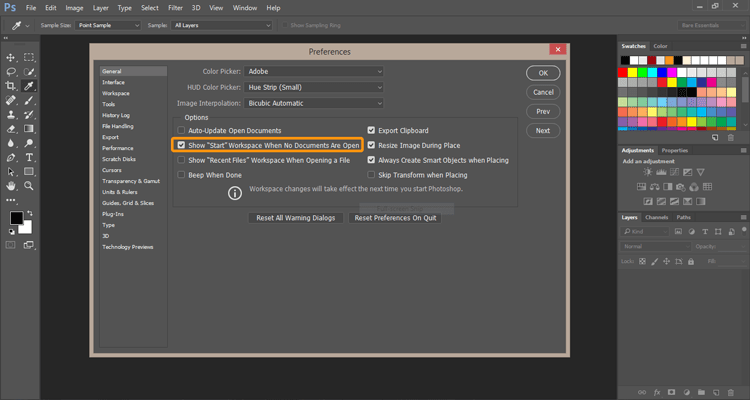Select the Zoom tool

29,186
